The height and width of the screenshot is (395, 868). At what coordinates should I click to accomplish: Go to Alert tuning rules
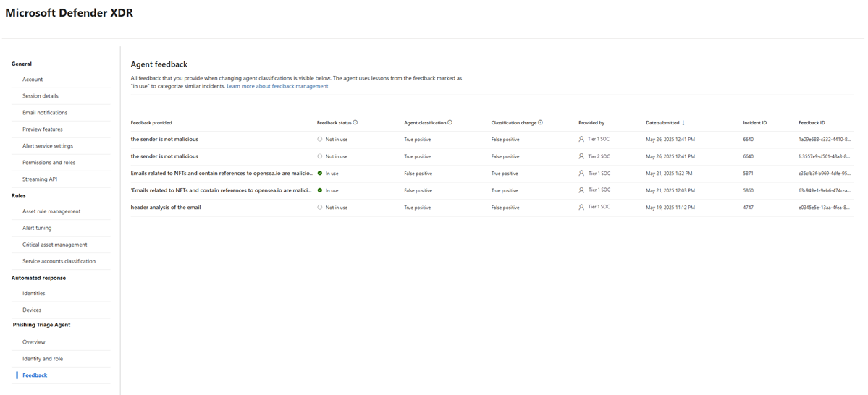(37, 228)
